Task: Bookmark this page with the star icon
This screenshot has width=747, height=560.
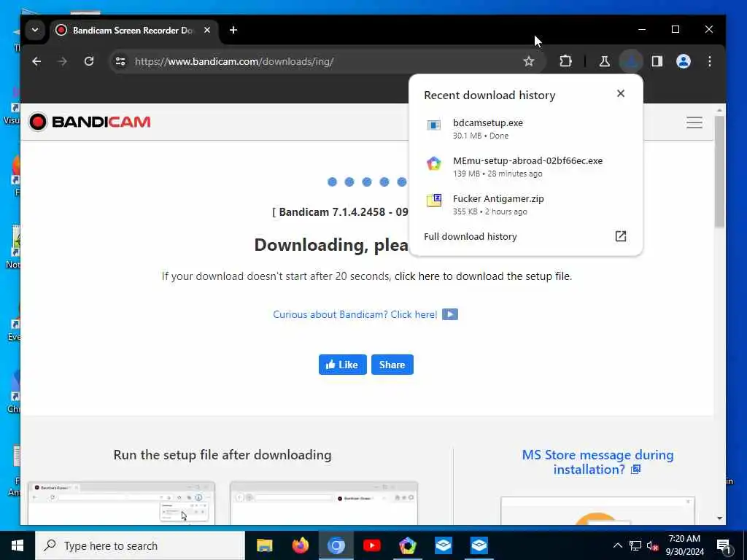Action: (x=529, y=61)
